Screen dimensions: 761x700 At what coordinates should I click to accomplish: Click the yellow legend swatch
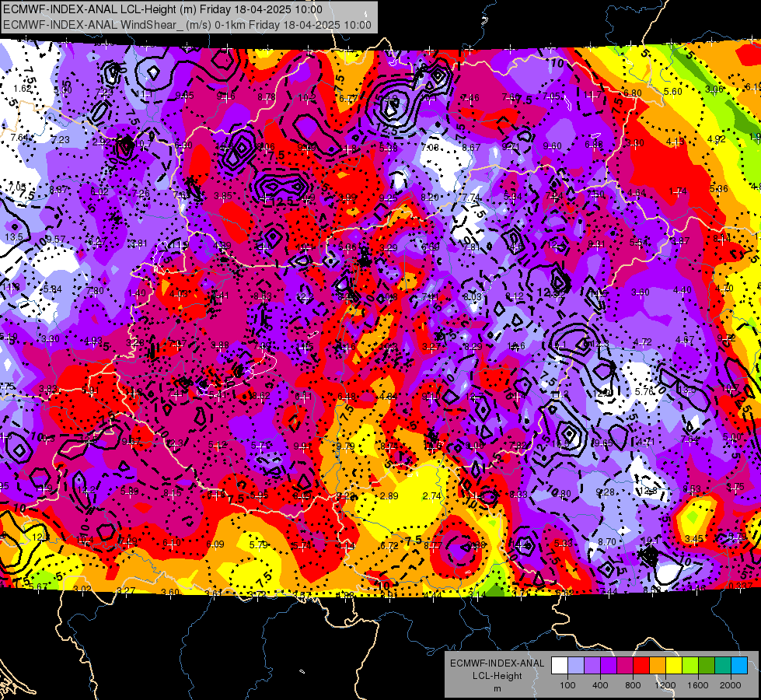pyautogui.click(x=674, y=666)
